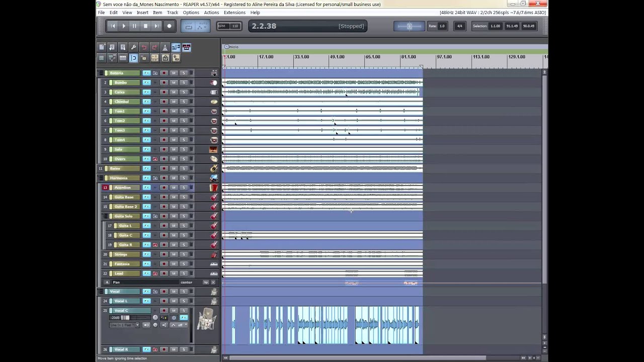Toggle item grouping toolbar icon
This screenshot has height=362, width=644.
pyautogui.click(x=186, y=47)
